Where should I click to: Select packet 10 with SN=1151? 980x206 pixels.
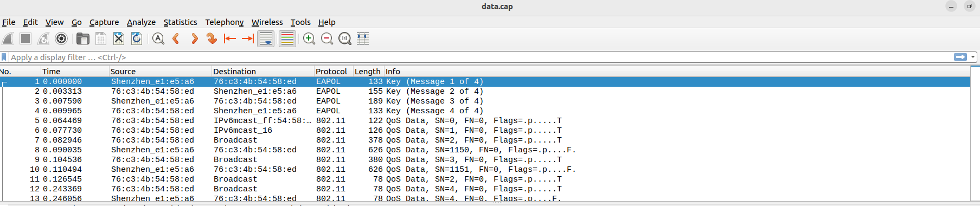coord(485,169)
